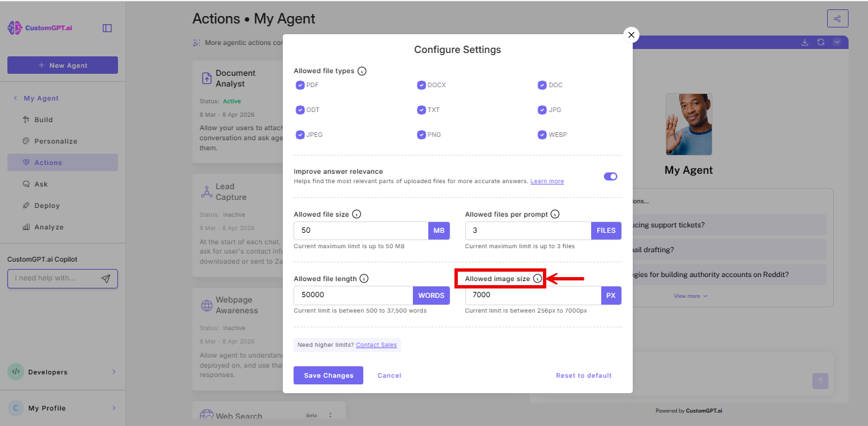Expand the Developers section
The image size is (868, 426).
coord(62,372)
